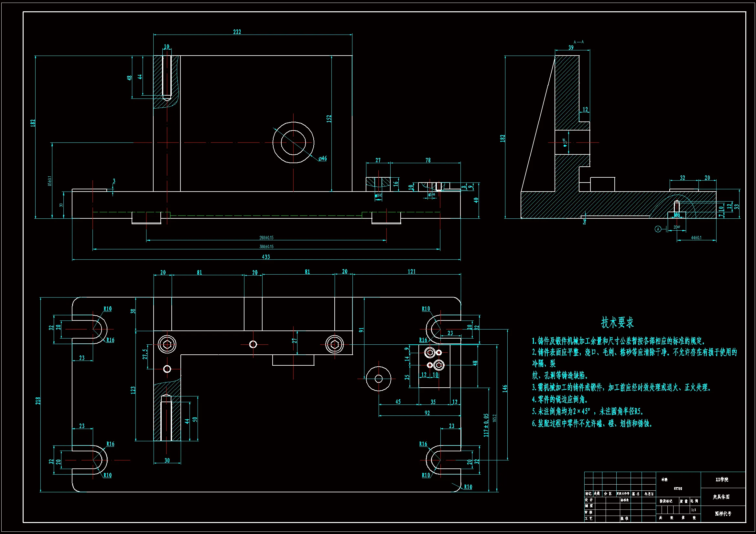Image resolution: width=756 pixels, height=534 pixels.
Task: Select the datum A circle marker
Action: (x=658, y=229)
